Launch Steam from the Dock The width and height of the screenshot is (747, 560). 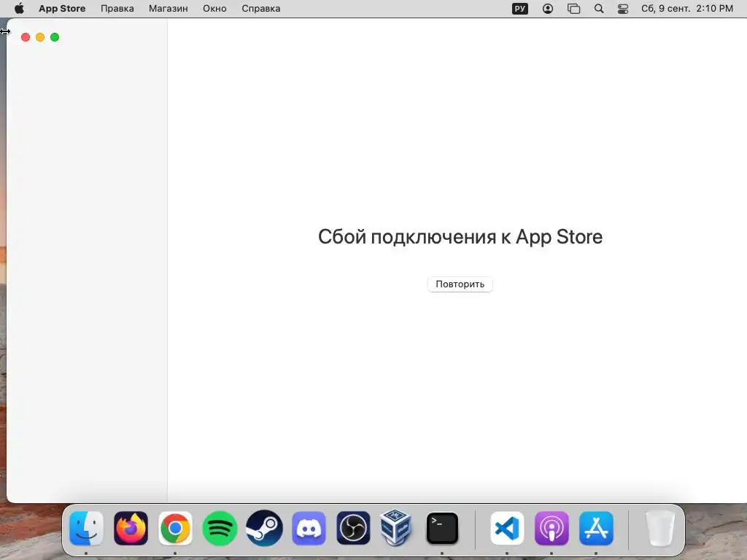tap(264, 528)
